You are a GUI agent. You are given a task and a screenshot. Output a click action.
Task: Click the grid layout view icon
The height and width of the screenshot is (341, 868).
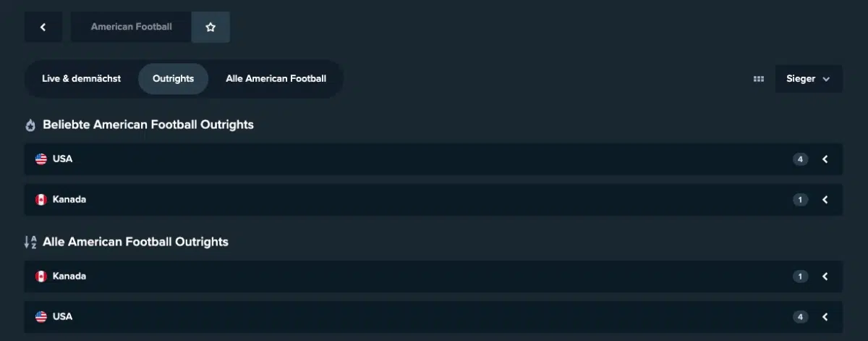(759, 79)
